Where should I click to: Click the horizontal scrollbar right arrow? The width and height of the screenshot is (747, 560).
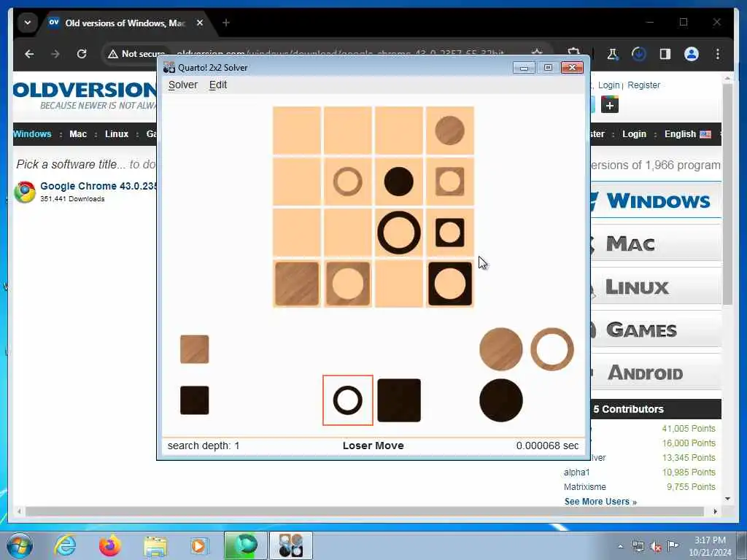click(715, 511)
